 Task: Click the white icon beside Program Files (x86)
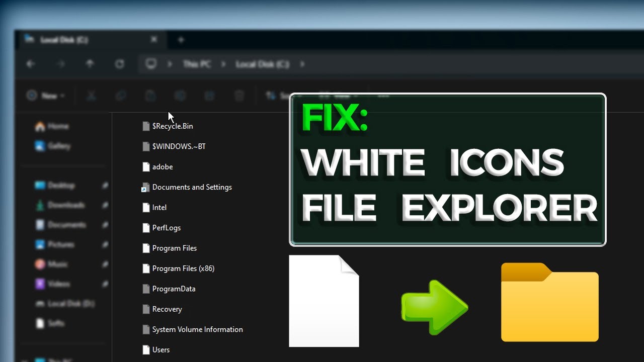click(x=146, y=268)
